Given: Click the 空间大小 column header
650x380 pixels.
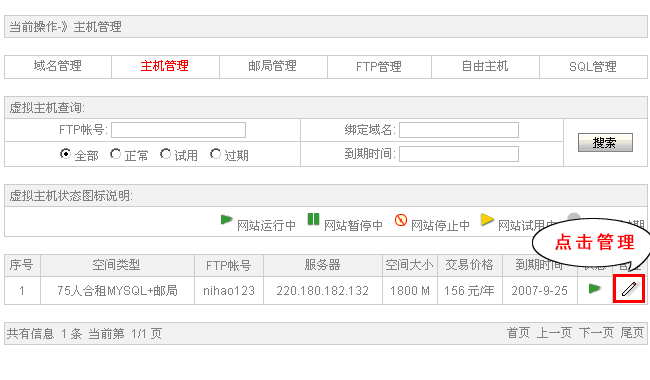Looking at the screenshot, I should point(410,265).
